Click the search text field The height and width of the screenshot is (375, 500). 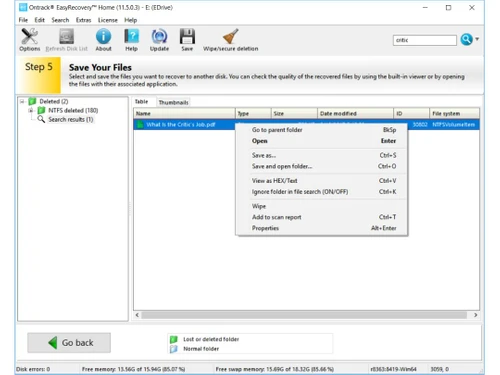coord(424,40)
